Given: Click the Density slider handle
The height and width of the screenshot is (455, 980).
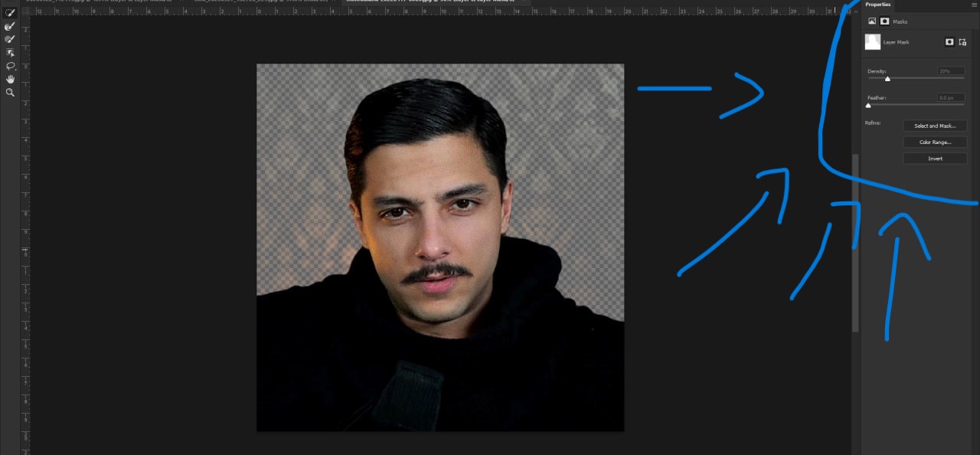Looking at the screenshot, I should [887, 79].
